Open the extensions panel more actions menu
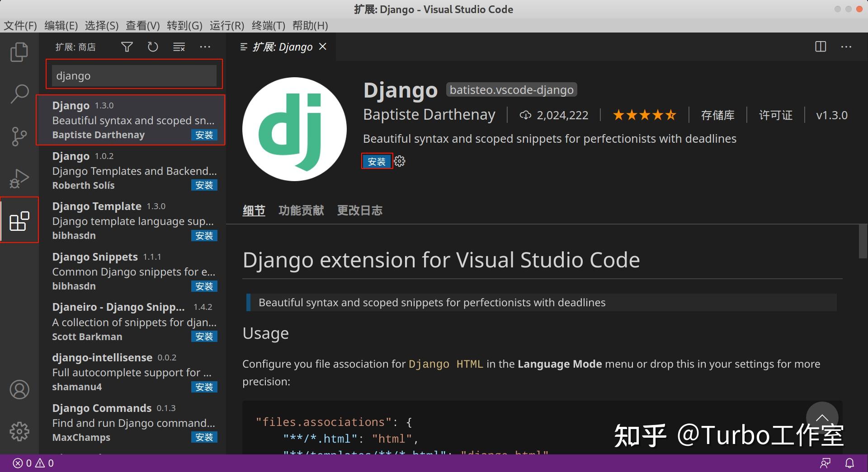Image resolution: width=868 pixels, height=472 pixels. tap(205, 47)
